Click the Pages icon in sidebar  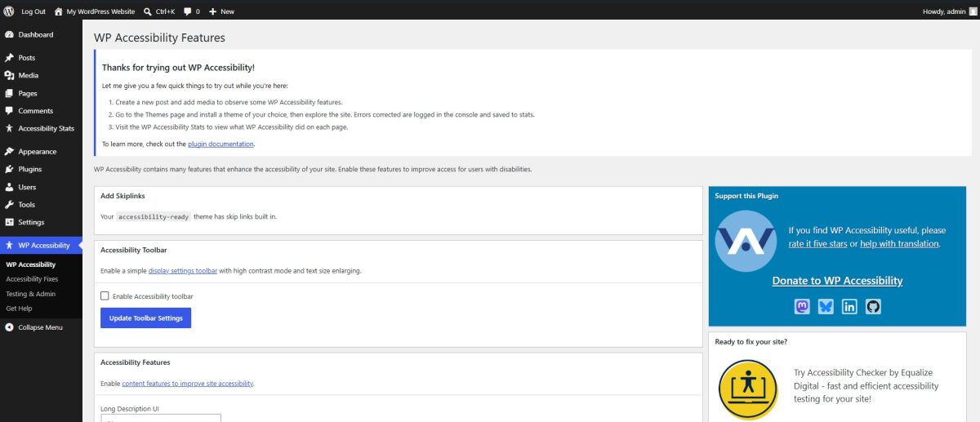point(9,93)
